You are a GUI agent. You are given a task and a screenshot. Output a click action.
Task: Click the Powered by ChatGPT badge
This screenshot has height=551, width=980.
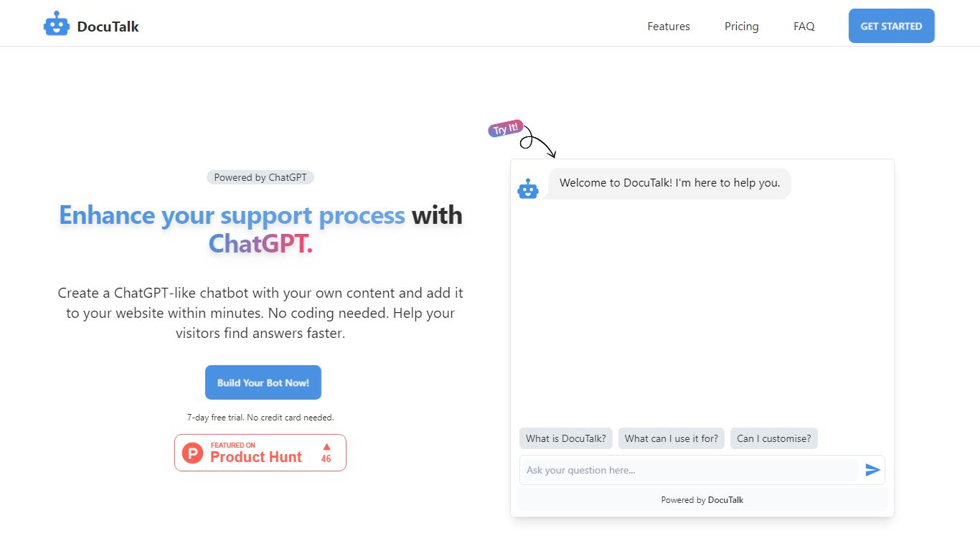click(x=260, y=177)
